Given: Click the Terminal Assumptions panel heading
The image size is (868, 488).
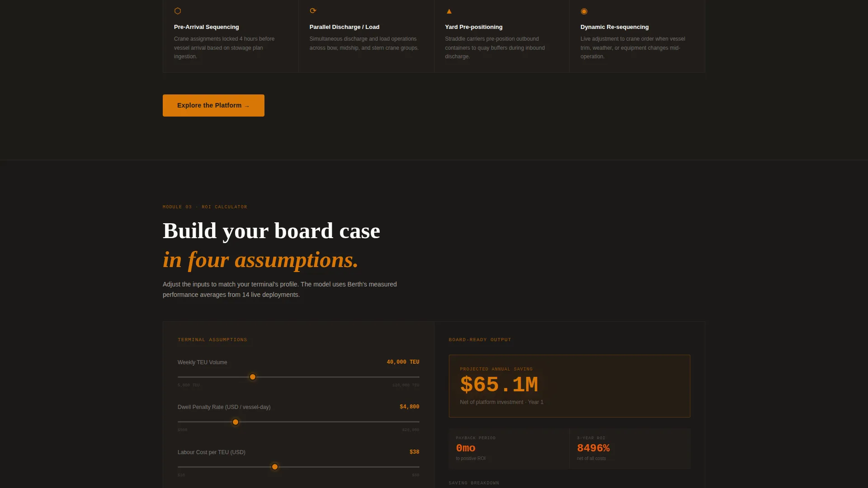Looking at the screenshot, I should (x=212, y=340).
